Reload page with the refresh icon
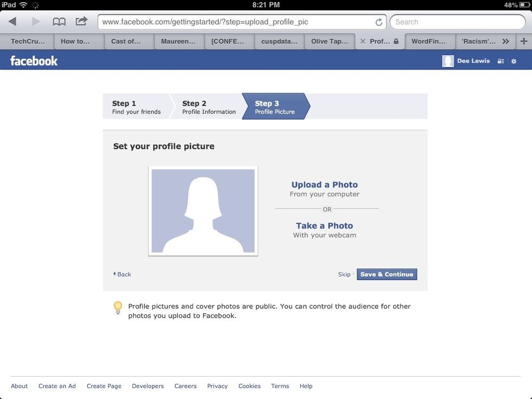This screenshot has width=532, height=399. point(379,22)
